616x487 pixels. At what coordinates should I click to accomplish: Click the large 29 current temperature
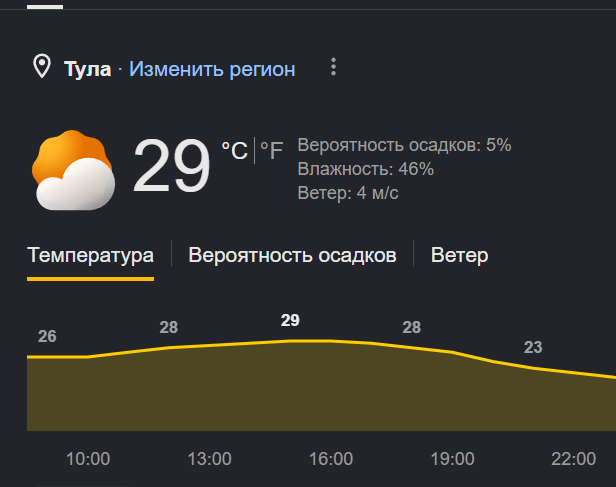(x=171, y=166)
